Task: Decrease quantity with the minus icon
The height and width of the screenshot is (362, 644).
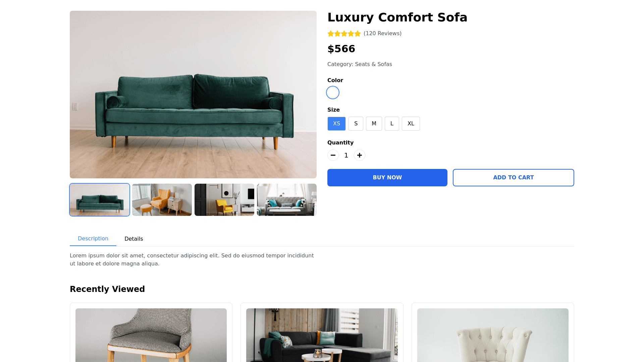Action: [x=333, y=155]
